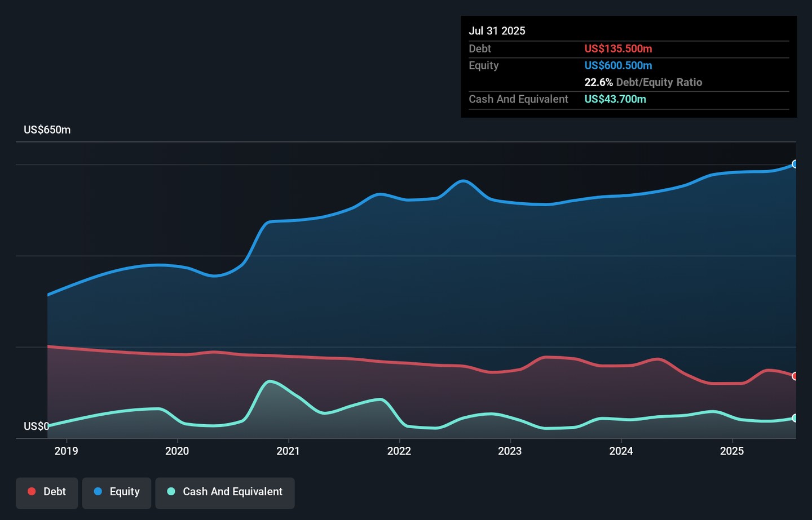Choose the 2025 x-axis label
Image resolution: width=812 pixels, height=520 pixels.
pos(732,451)
